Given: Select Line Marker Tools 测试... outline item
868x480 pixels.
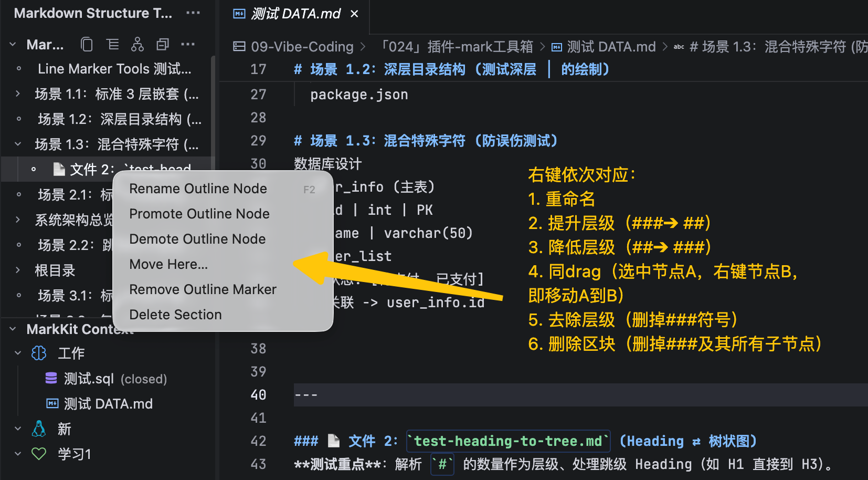Looking at the screenshot, I should (x=114, y=68).
